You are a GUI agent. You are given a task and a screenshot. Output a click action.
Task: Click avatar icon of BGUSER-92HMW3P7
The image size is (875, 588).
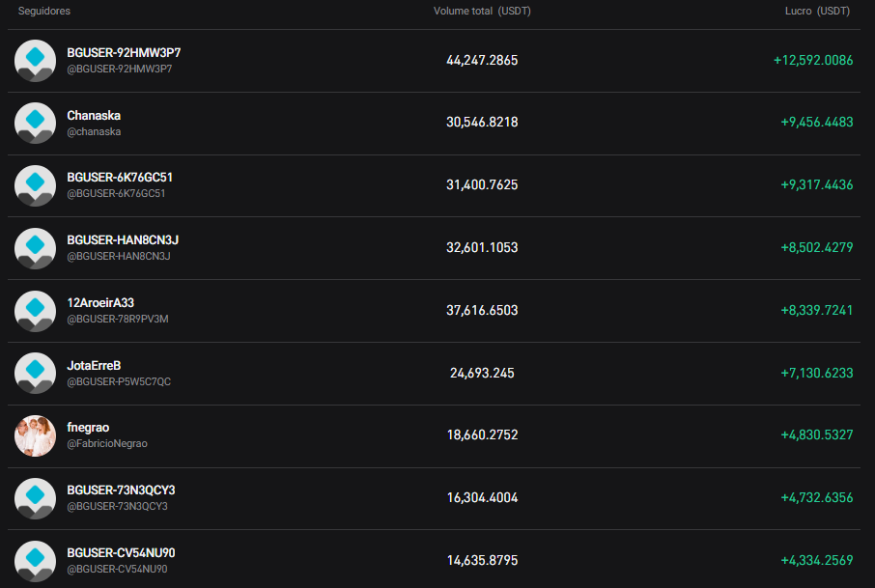click(x=36, y=61)
